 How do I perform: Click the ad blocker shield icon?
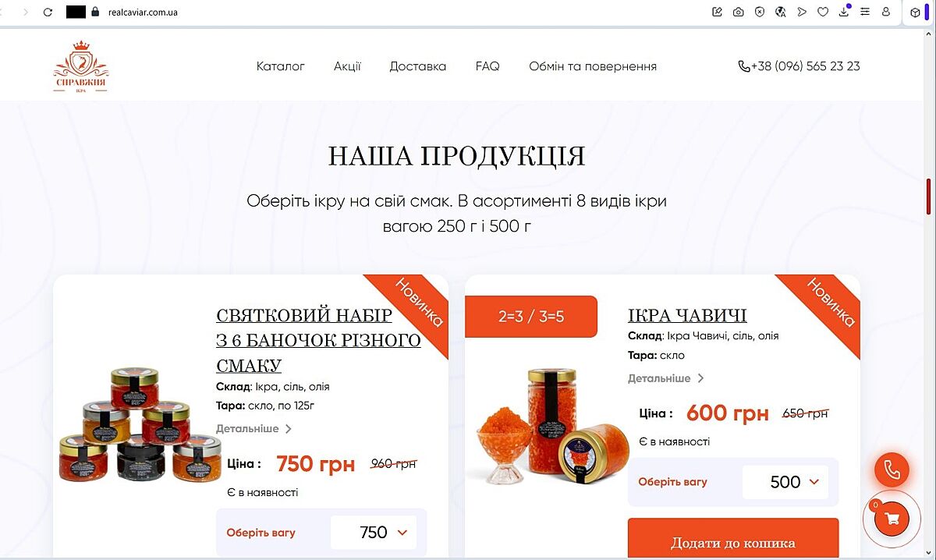click(759, 12)
